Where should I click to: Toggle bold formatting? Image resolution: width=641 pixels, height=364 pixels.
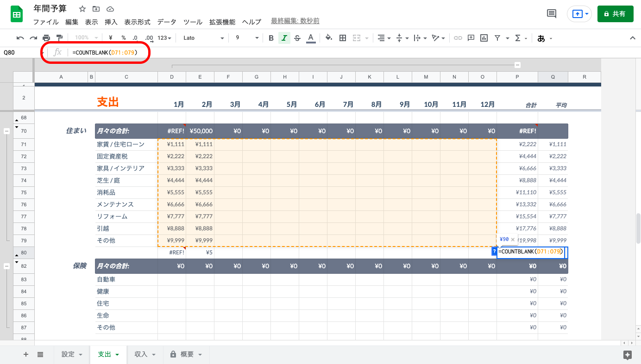point(271,38)
